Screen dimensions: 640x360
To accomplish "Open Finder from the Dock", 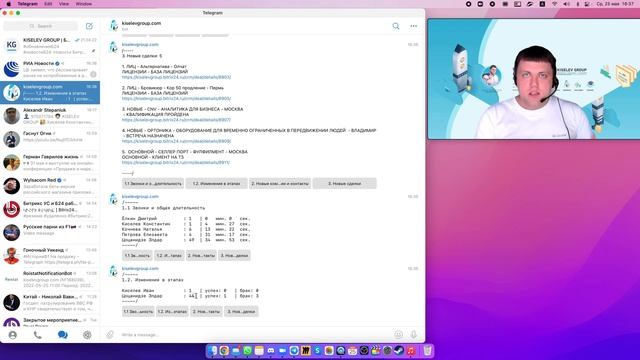I will pyautogui.click(x=212, y=351).
